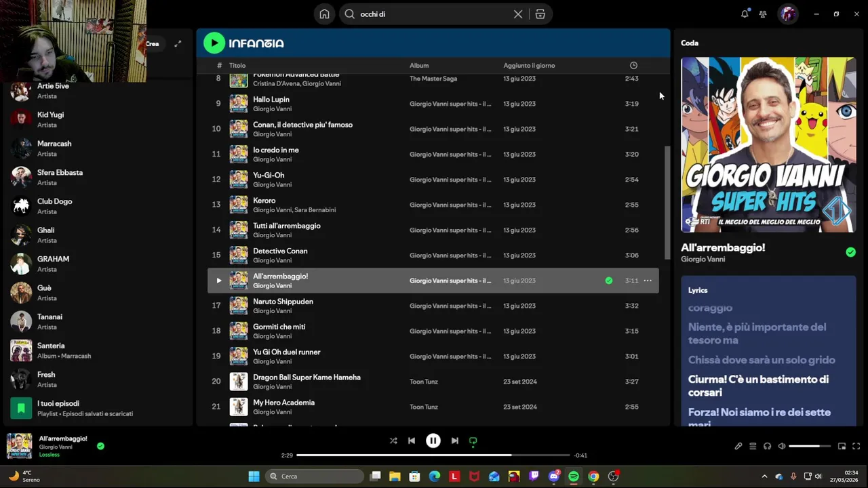Click the Crea button in the library
The image size is (868, 488).
click(152, 44)
